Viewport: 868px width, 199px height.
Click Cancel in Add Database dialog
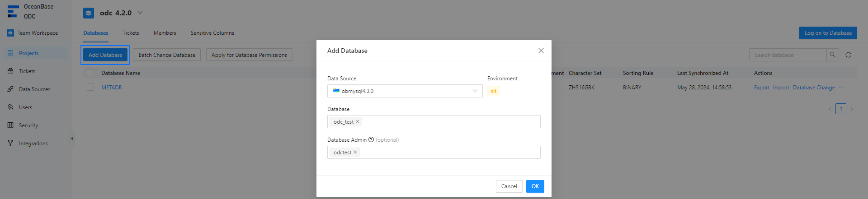click(x=509, y=186)
